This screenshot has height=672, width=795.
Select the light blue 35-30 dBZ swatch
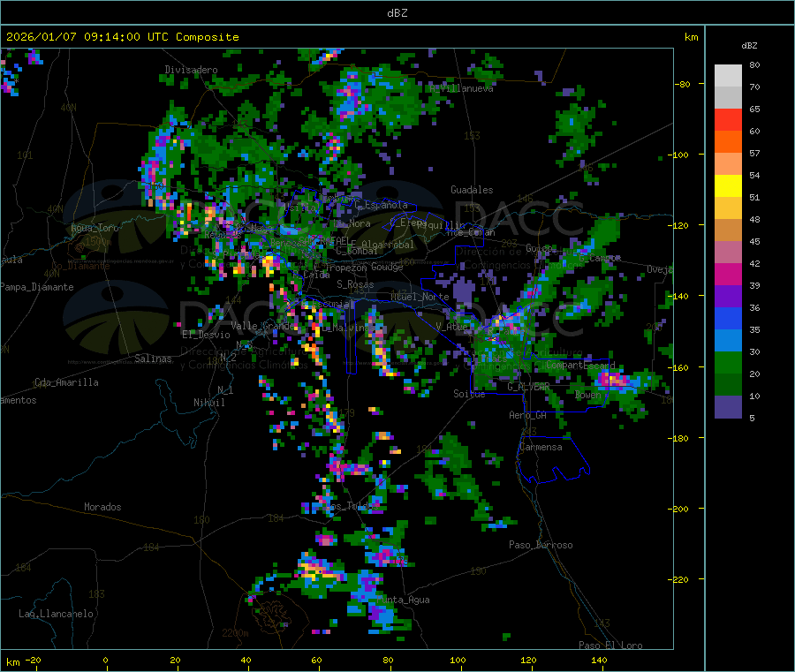728,341
